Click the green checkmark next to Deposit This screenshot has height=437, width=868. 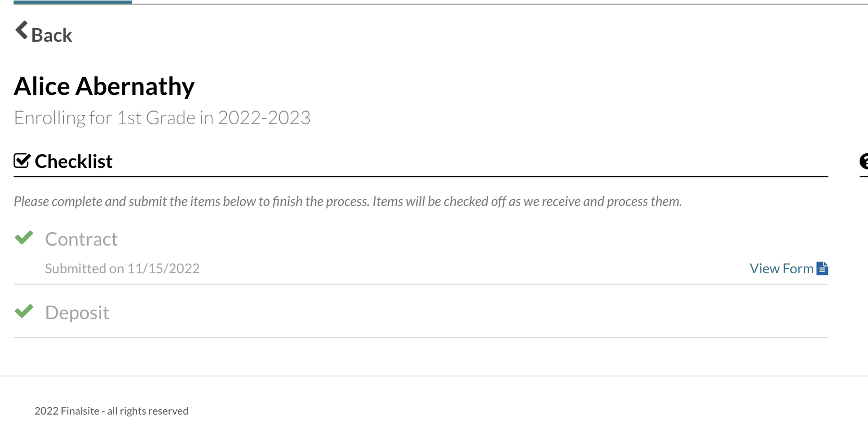pyautogui.click(x=24, y=312)
